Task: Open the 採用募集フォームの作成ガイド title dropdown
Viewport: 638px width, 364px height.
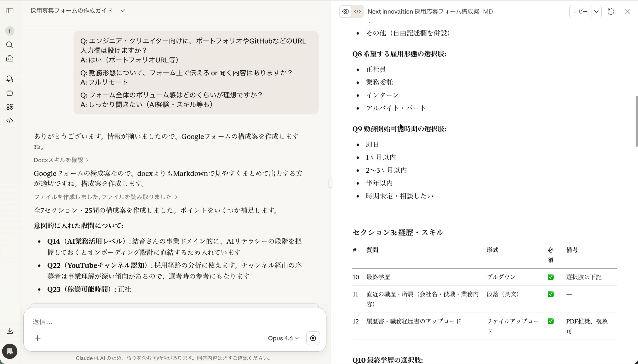Action: click(122, 11)
